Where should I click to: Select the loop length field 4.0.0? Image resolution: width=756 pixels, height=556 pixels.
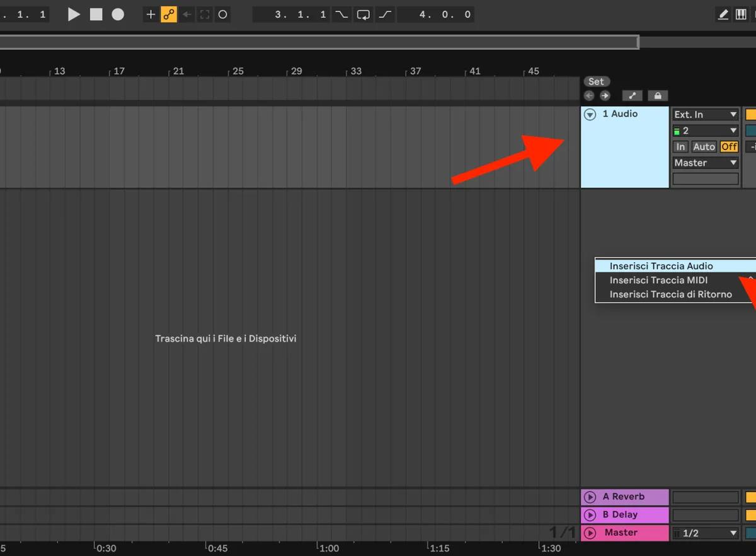[x=436, y=14]
